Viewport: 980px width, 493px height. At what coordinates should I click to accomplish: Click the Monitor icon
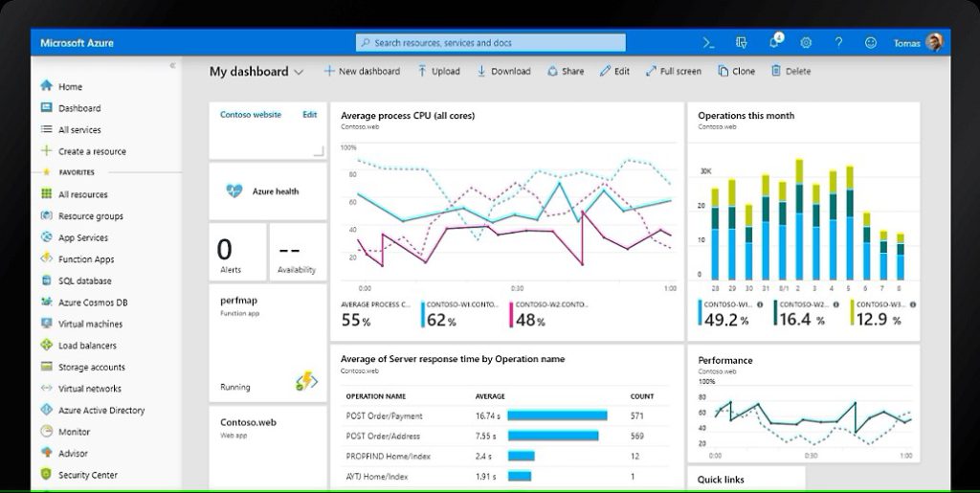pyautogui.click(x=46, y=431)
